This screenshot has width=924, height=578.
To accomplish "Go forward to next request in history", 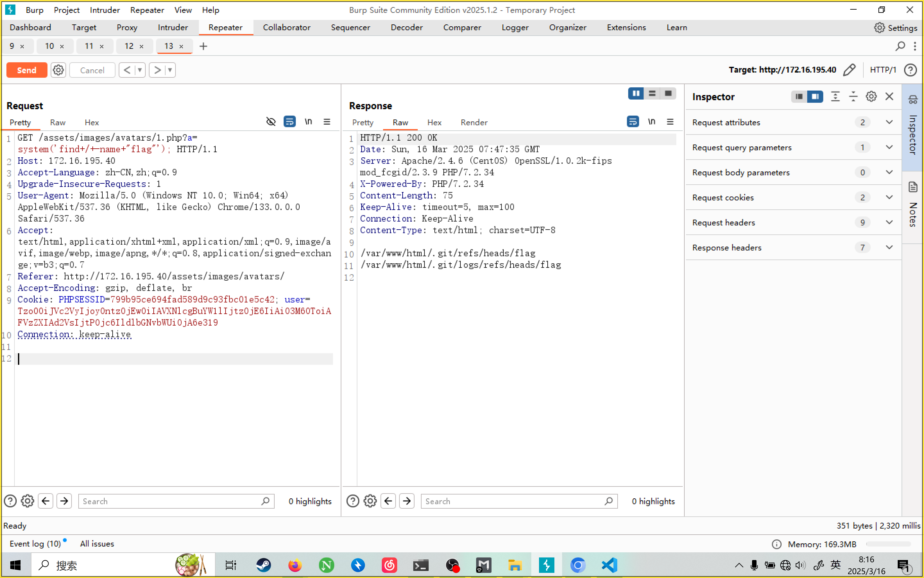I will (157, 70).
